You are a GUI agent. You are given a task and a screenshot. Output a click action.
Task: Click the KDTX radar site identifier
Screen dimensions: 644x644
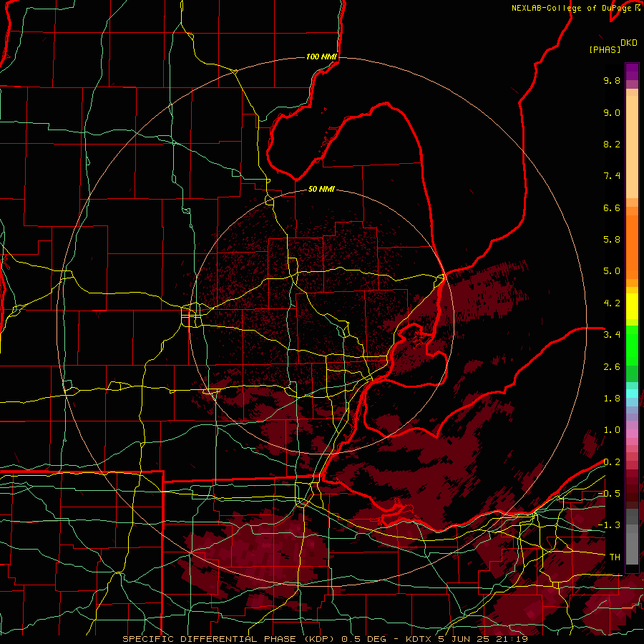coord(419,639)
